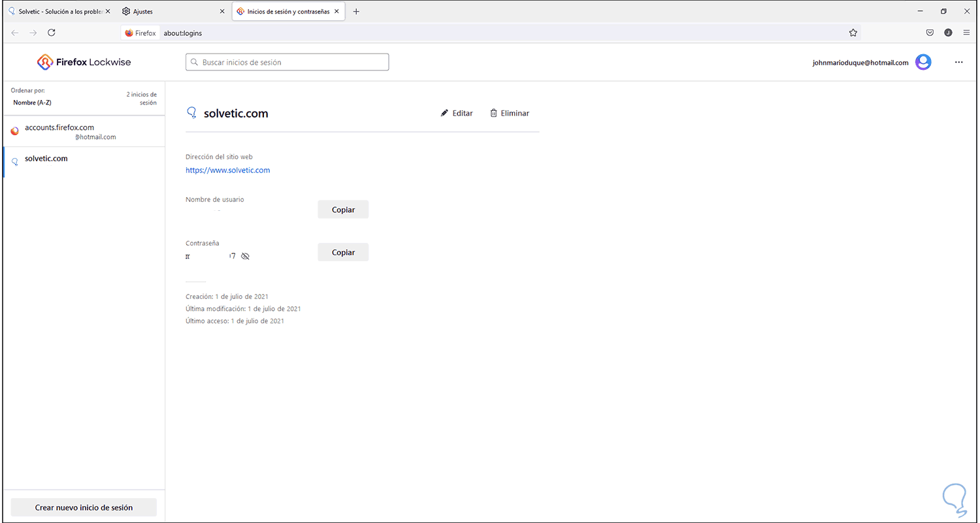This screenshot has width=980, height=523.
Task: Focus the Buscar inicios de sesión search field
Action: coord(287,62)
